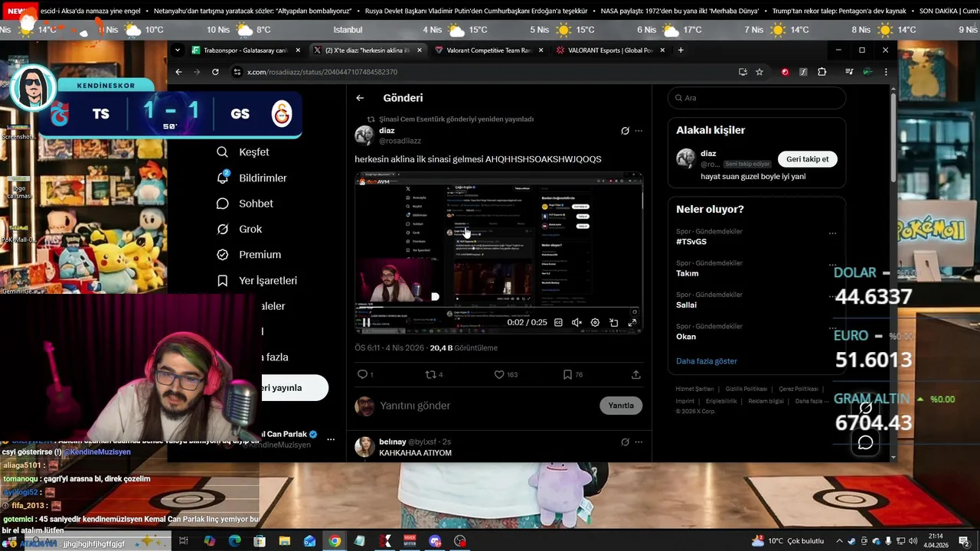Viewport: 980px width, 551px height.
Task: Open diaz's profile avatar on the post
Action: tap(364, 135)
